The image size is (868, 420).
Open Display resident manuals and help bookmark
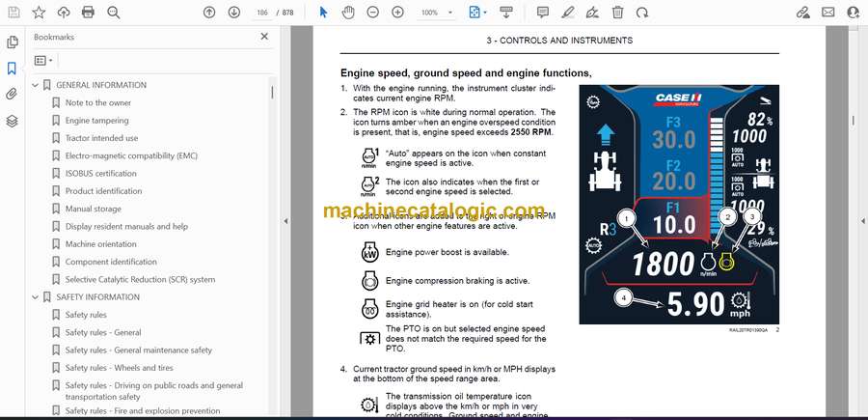(126, 227)
